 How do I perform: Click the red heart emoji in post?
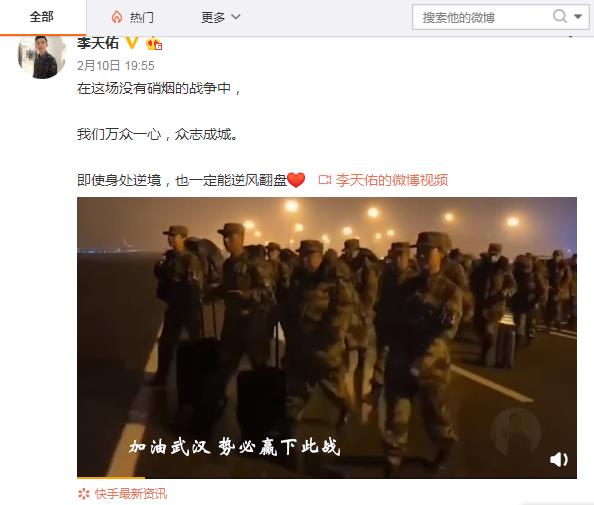click(296, 180)
